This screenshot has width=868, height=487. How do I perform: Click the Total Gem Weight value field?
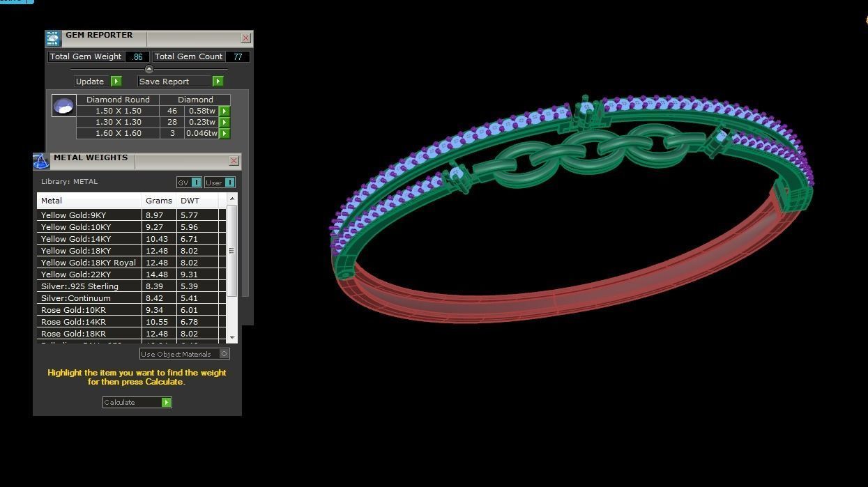pyautogui.click(x=137, y=56)
